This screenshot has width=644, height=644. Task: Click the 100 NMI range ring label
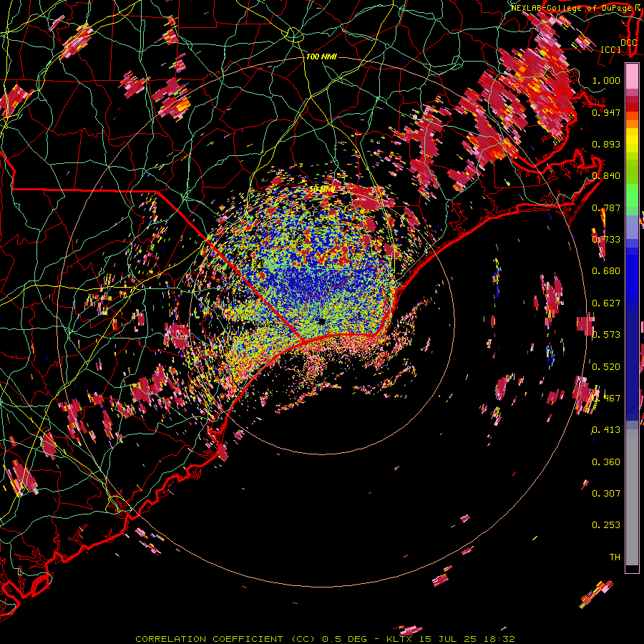click(321, 57)
